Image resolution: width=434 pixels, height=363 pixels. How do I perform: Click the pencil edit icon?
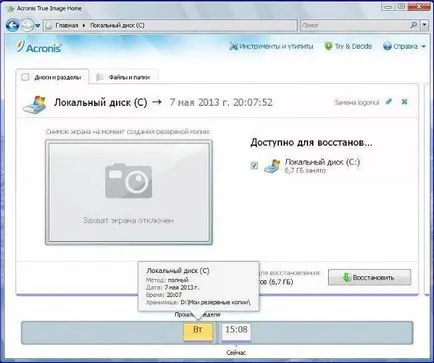point(389,102)
